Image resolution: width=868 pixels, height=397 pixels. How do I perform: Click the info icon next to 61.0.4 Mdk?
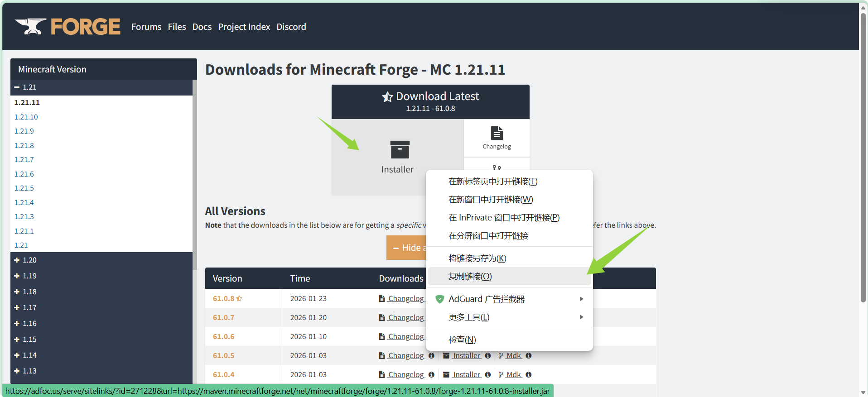click(528, 375)
